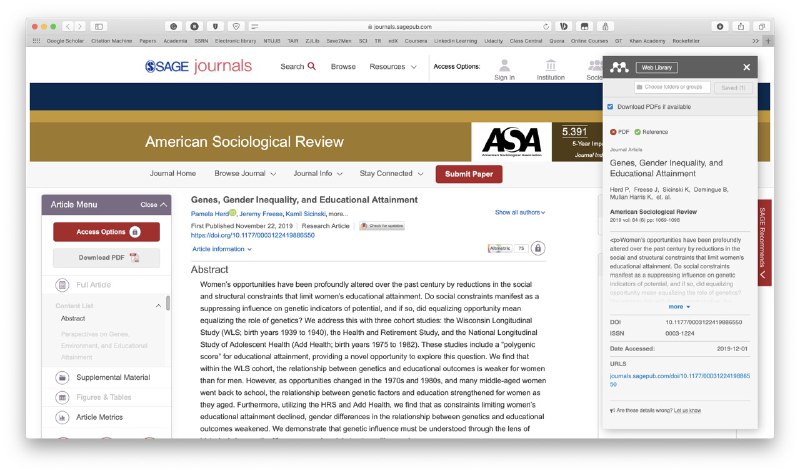Click the Figures & Tables icon
800x473 pixels.
62,398
